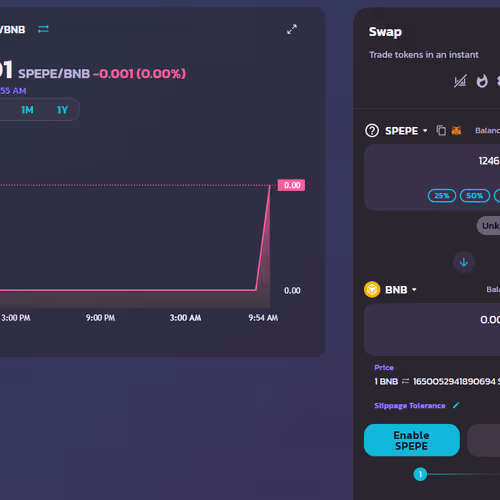Open the BNB token selector dropdown
The height and width of the screenshot is (500, 500).
pyautogui.click(x=401, y=290)
